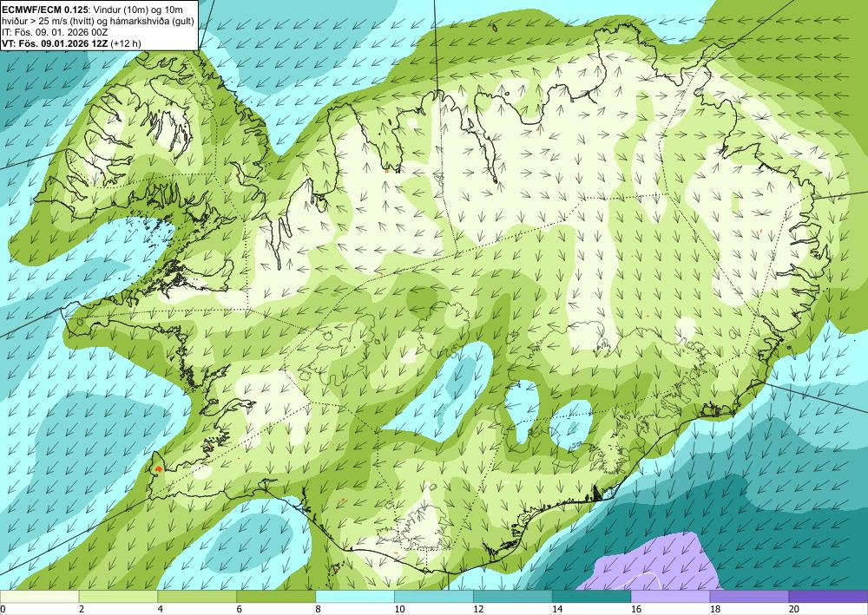The width and height of the screenshot is (868, 615).
Task: Click the teal 12–14 m/s legend swatch
Action: click(513, 597)
